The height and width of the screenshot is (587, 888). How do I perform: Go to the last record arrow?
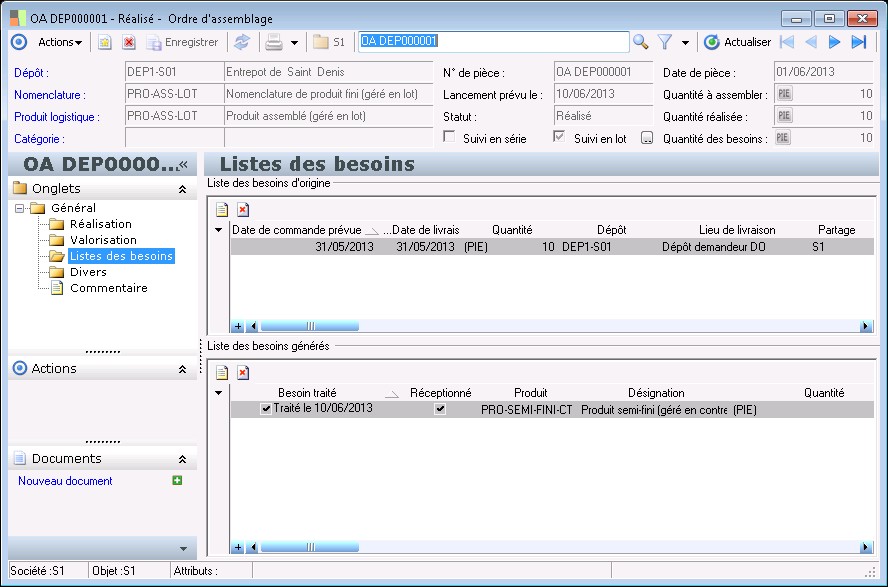click(x=858, y=42)
